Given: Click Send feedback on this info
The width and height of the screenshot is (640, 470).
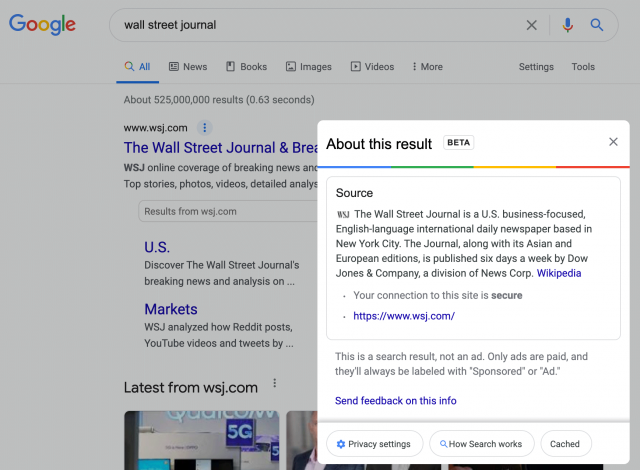Looking at the screenshot, I should pyautogui.click(x=396, y=401).
